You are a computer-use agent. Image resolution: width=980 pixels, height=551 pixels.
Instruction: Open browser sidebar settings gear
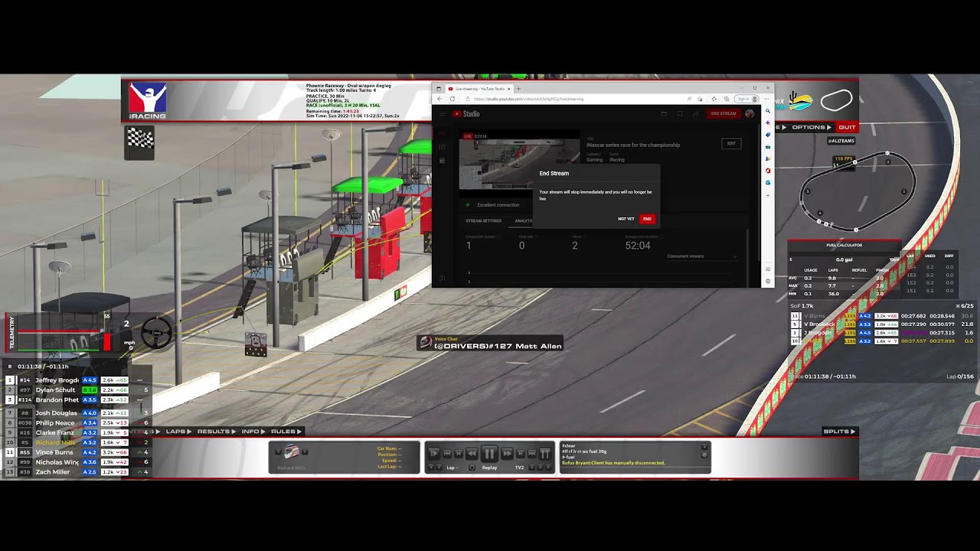point(768,281)
